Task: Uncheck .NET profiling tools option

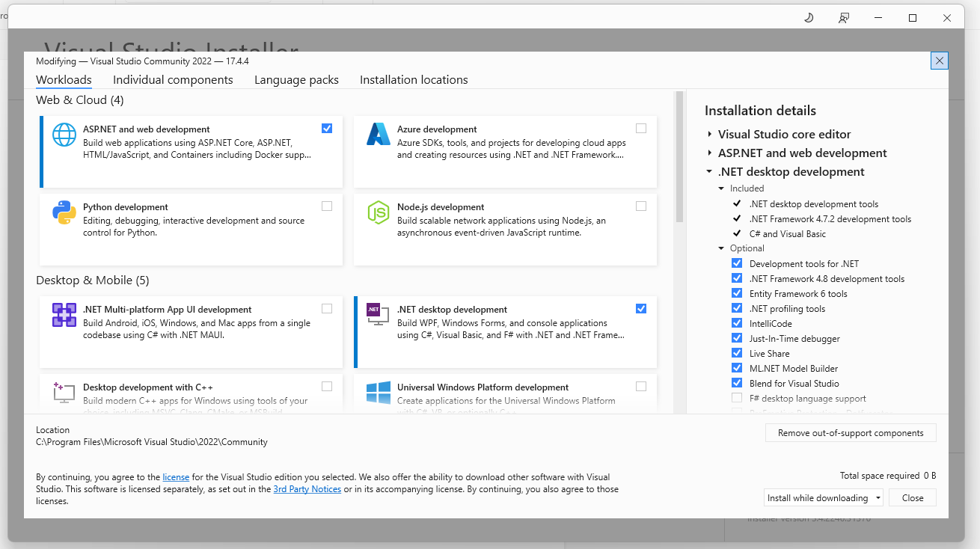Action: click(737, 308)
